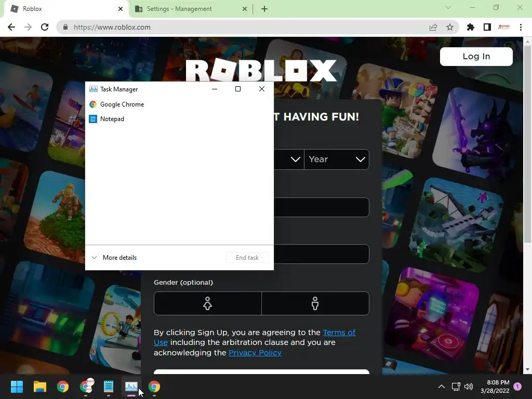Show hidden system tray icons
Screen dimensions: 532x399
[442, 387]
